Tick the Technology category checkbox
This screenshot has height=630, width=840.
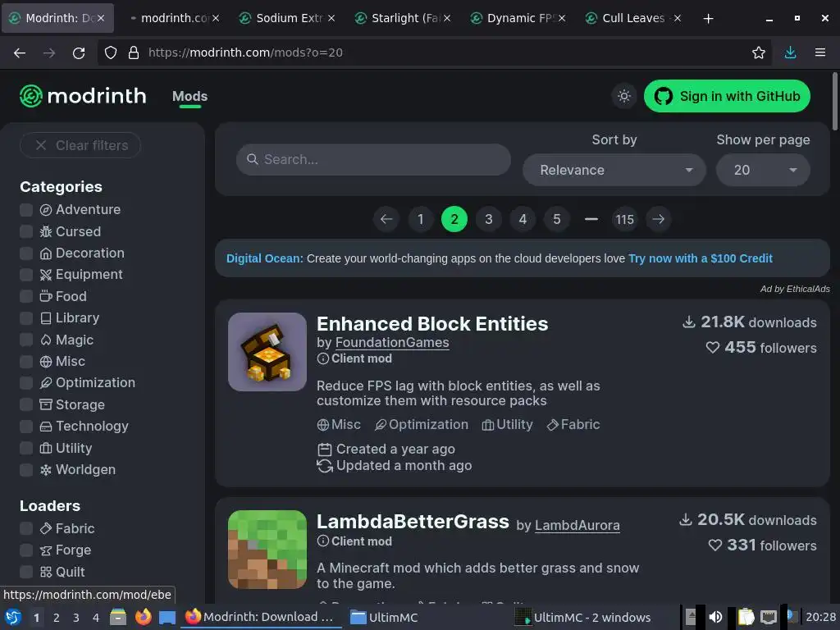26,427
